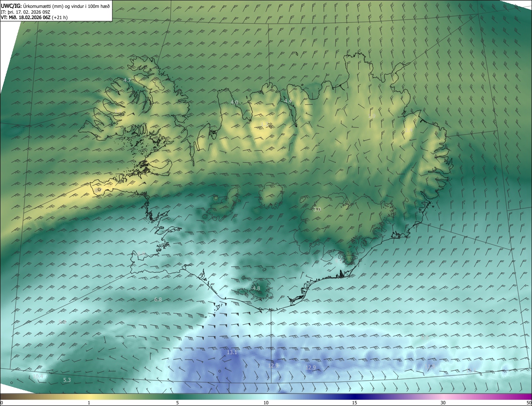
Task: Click the '5' tick label on the colorbar
Action: click(x=177, y=403)
